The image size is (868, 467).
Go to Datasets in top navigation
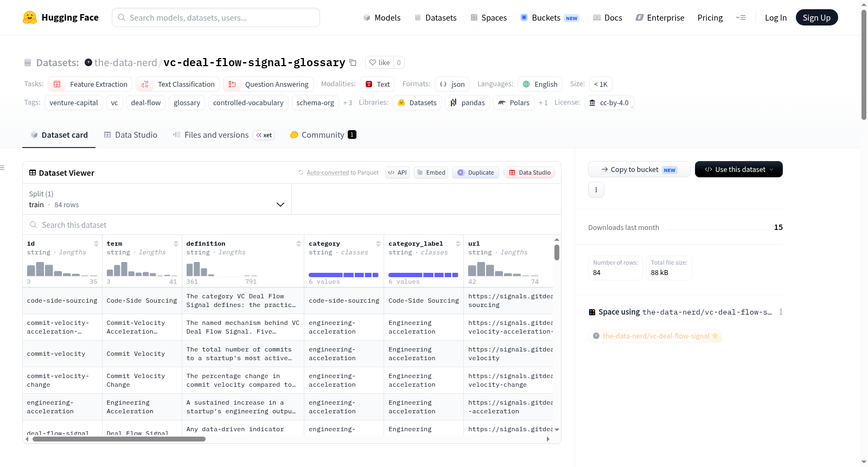pos(435,17)
